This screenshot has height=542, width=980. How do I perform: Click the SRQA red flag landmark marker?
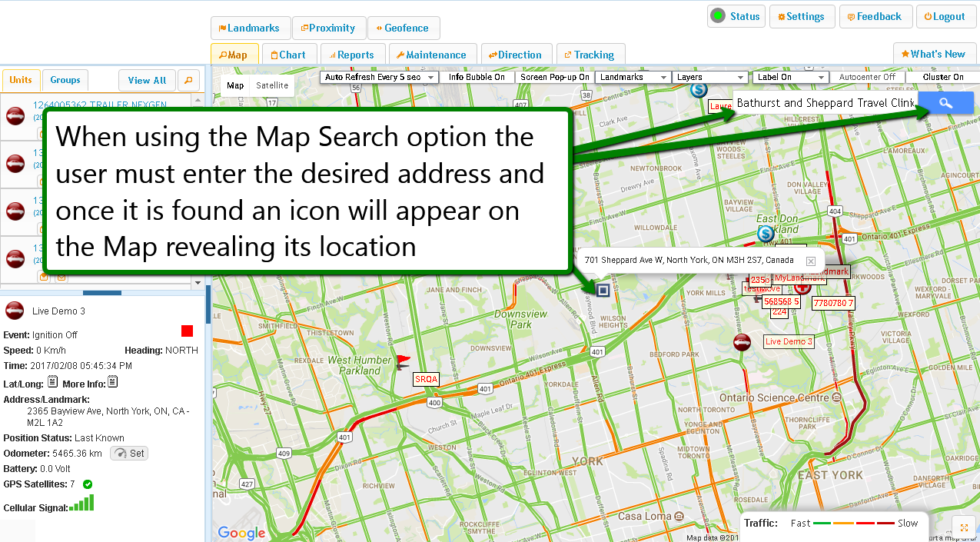click(404, 361)
